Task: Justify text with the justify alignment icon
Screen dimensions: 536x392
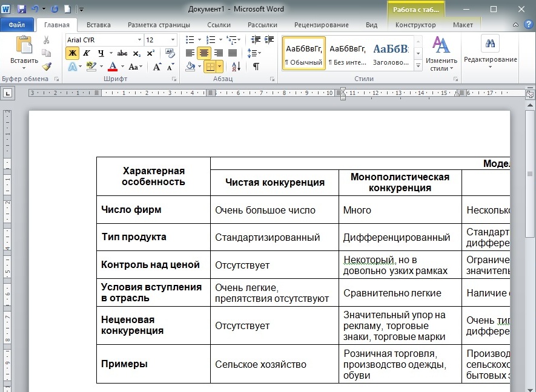Action: pos(232,53)
